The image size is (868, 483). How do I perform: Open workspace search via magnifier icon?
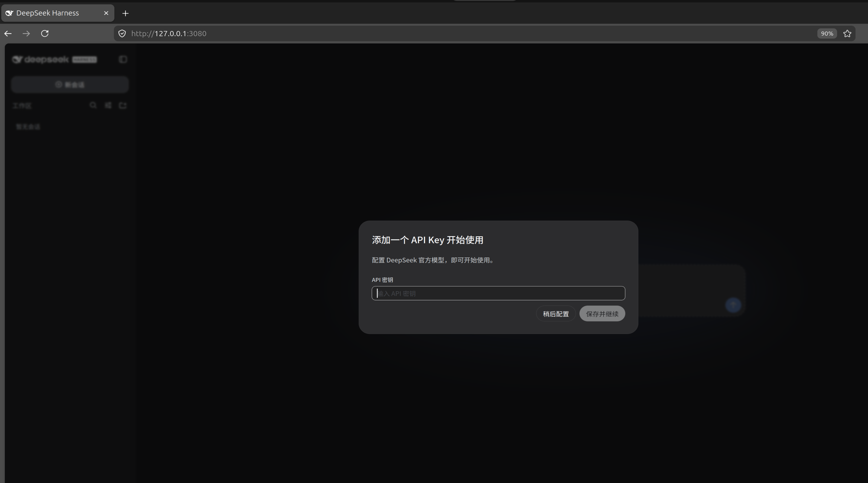pos(93,105)
